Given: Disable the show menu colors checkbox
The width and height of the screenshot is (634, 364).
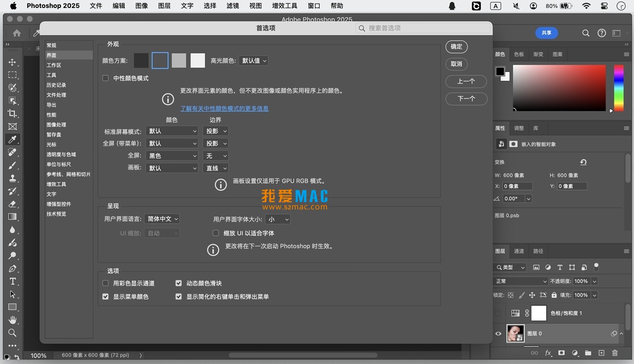Looking at the screenshot, I should coord(106,296).
